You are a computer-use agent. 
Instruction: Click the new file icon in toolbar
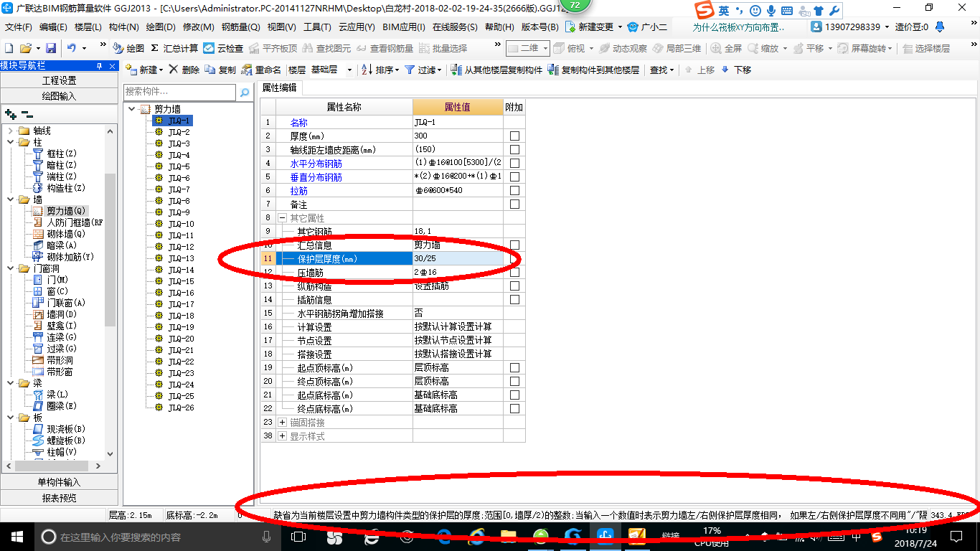tap(9, 48)
